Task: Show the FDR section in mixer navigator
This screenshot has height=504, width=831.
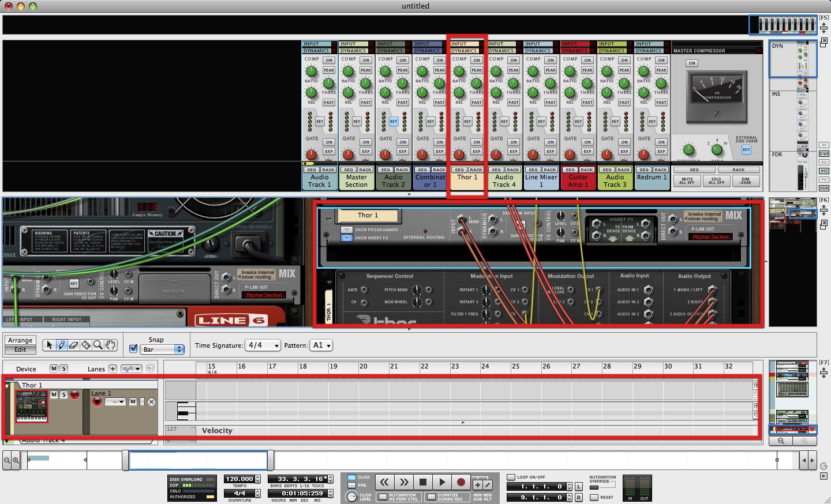Action: [824, 188]
